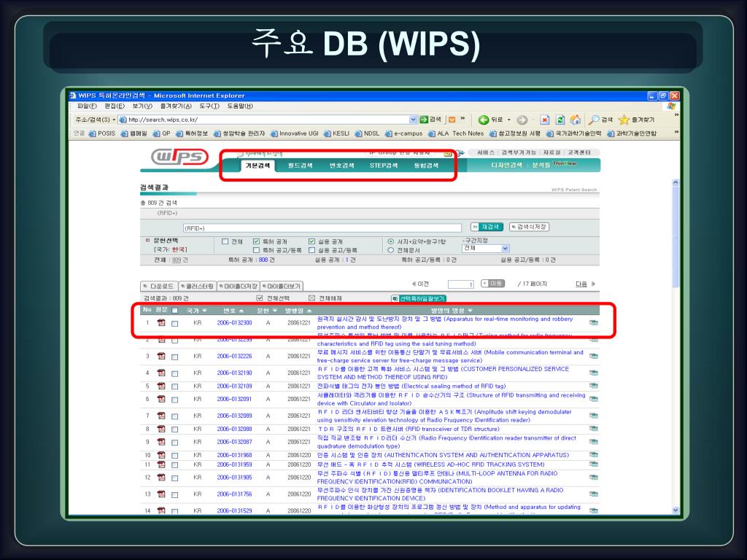Tick checkbox for result 2006-0132300

click(175, 323)
